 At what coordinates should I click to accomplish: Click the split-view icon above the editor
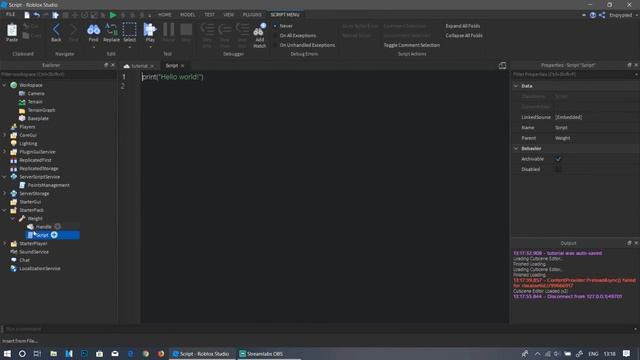(502, 66)
